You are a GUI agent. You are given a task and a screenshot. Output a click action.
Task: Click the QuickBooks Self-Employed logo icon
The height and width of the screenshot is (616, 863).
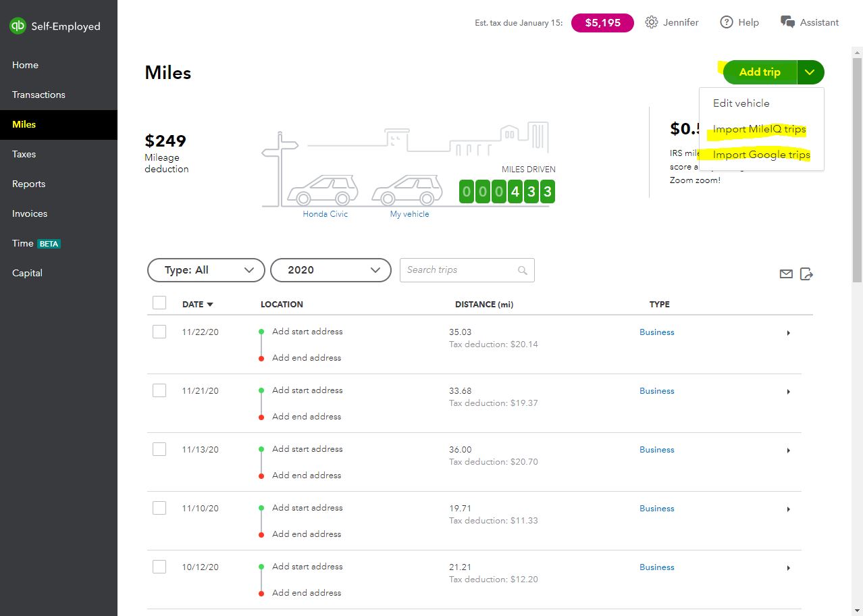click(18, 26)
